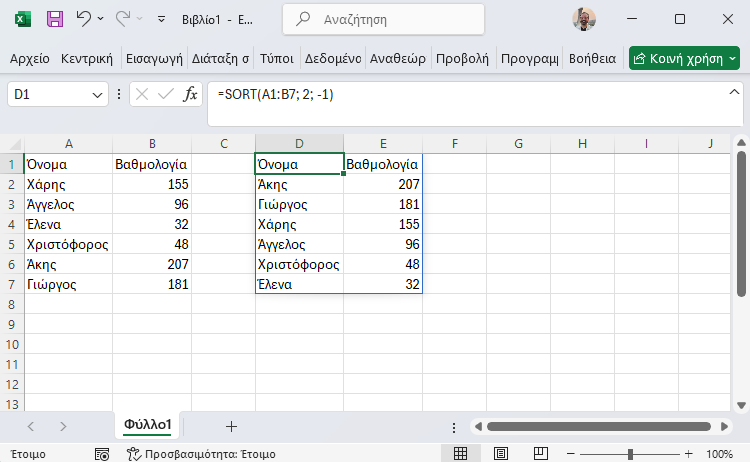Open the Εισαγωγή ribbon tab
Screen dimensions: 750x462
pyautogui.click(x=154, y=59)
